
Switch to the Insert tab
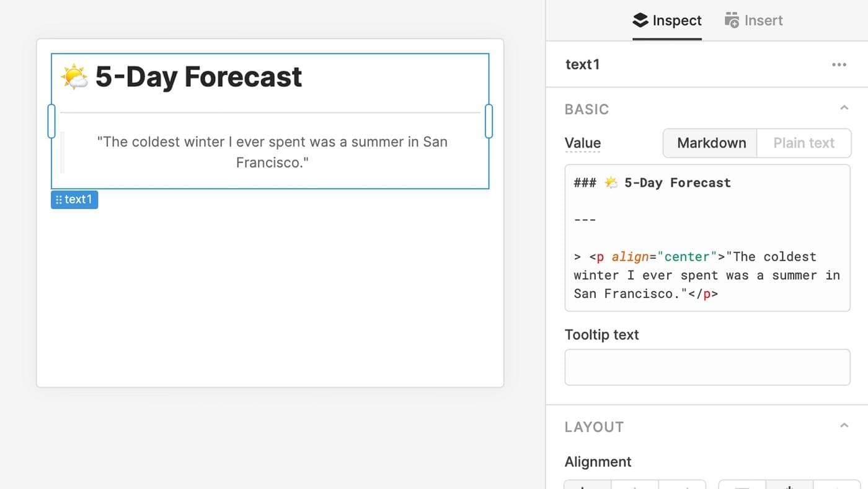point(753,20)
